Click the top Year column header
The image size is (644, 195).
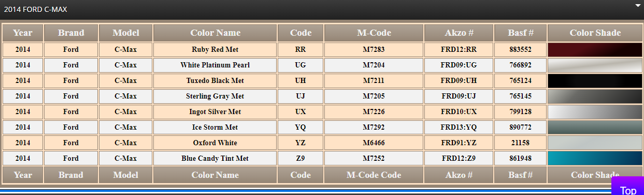[23, 33]
